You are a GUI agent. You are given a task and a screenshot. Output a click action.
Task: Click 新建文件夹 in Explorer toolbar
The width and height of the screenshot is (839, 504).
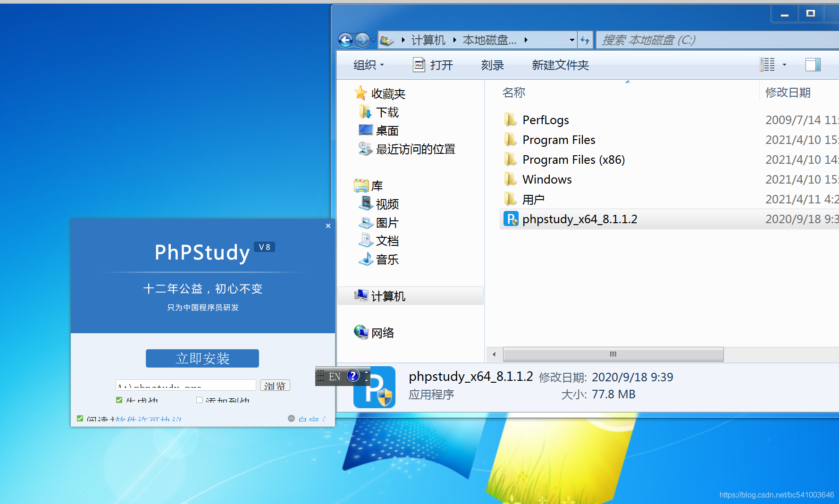pos(561,65)
